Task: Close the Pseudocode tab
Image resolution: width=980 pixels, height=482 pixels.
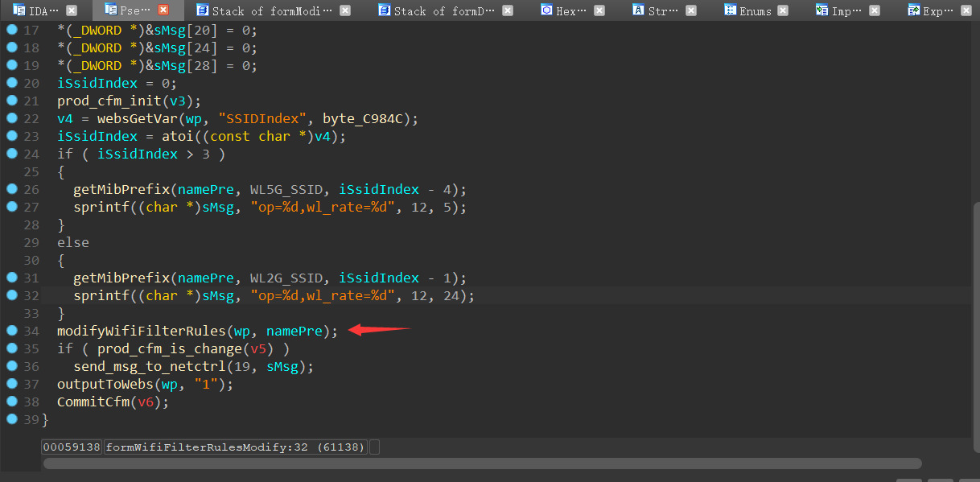Action: pyautogui.click(x=163, y=10)
